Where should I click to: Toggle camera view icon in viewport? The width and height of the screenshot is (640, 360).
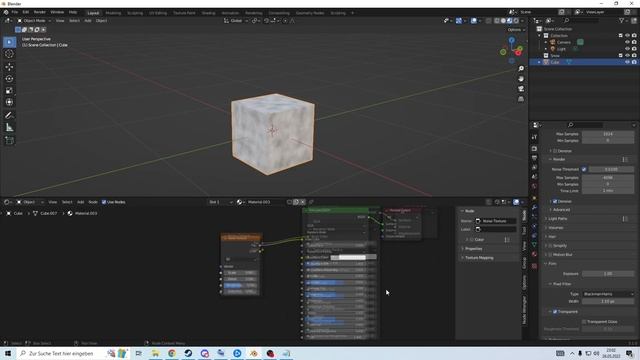point(521,89)
